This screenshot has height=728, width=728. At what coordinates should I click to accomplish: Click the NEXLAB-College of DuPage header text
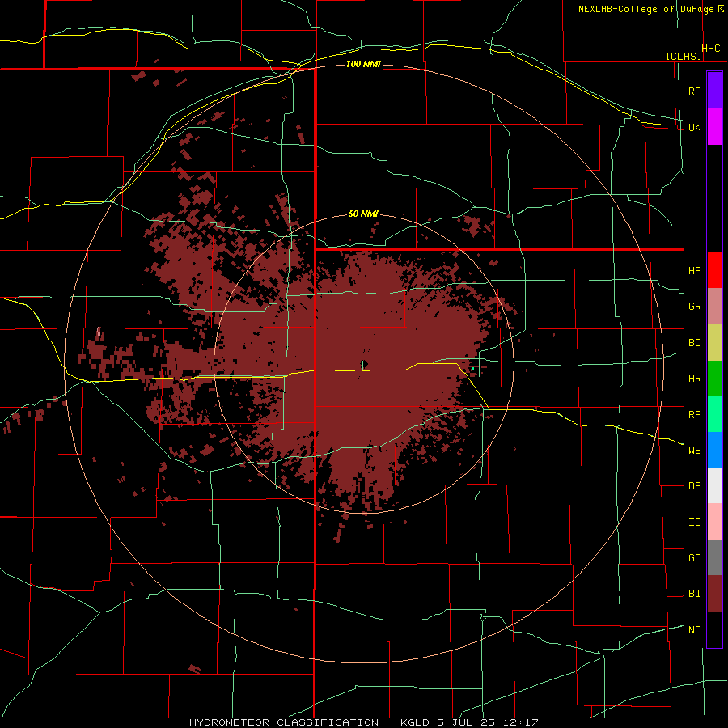click(x=645, y=9)
